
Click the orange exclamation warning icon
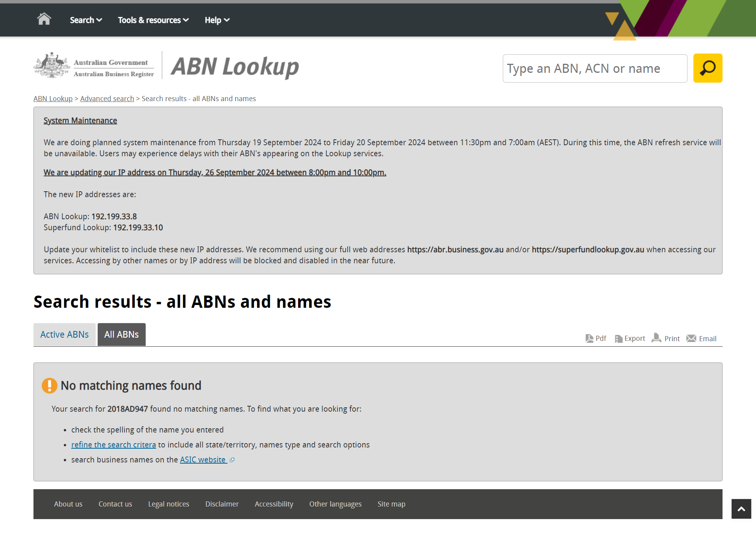(x=50, y=386)
